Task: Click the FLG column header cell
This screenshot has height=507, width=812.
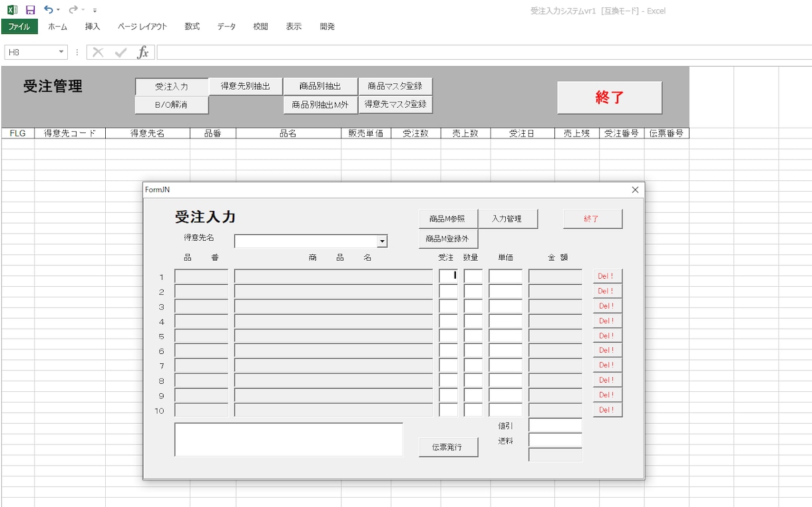Action: 18,133
